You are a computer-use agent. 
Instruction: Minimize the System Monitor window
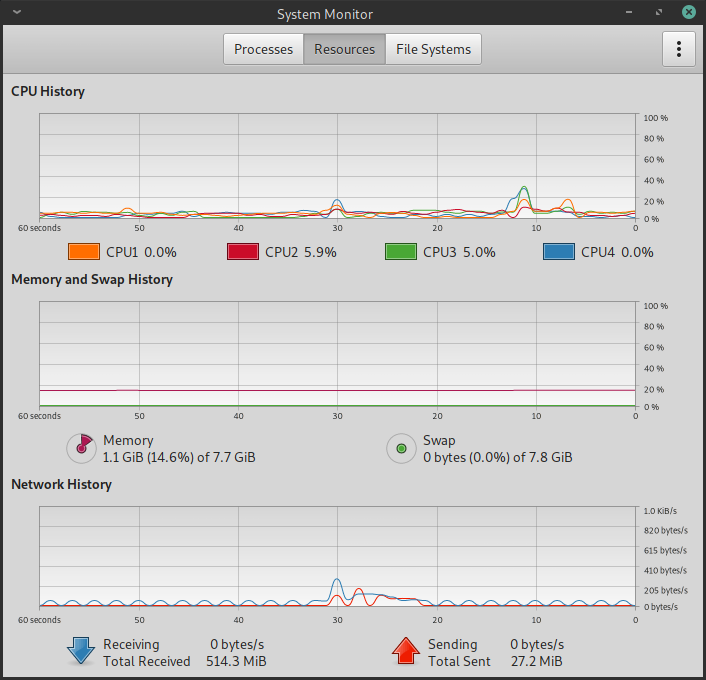click(x=629, y=12)
